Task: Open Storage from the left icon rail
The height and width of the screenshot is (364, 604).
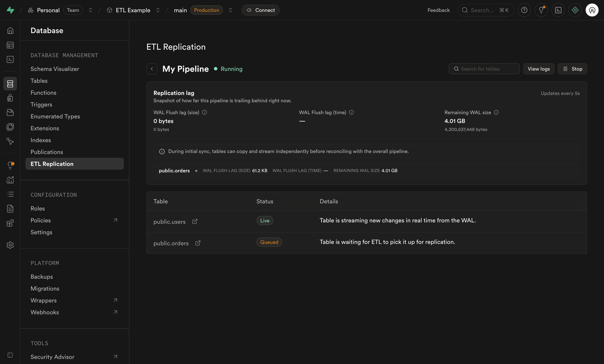Action: (10, 112)
